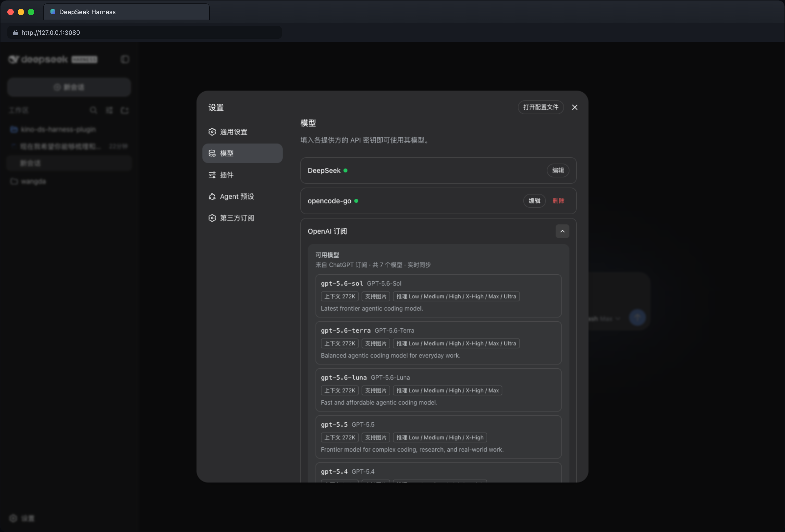Select the gpt-5.4 model name

[x=334, y=472]
